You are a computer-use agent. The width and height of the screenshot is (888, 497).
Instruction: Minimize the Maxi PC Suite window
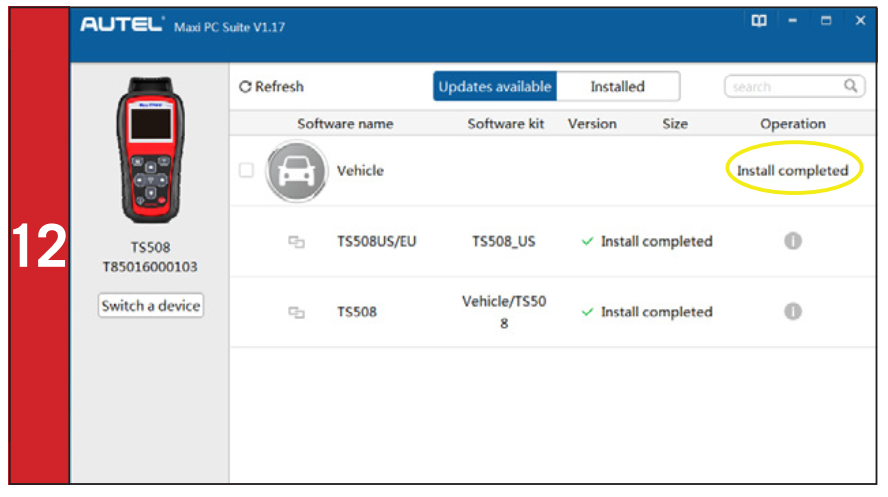coord(793,21)
